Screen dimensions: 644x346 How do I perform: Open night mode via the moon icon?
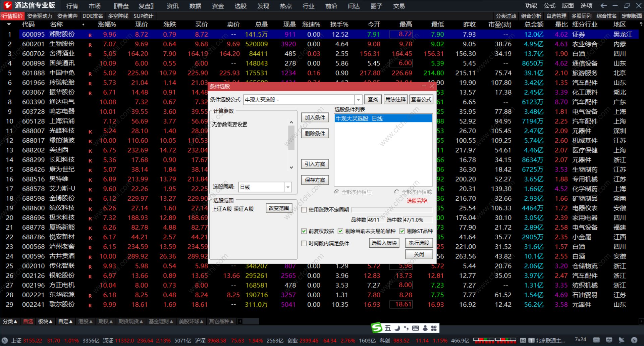397,328
